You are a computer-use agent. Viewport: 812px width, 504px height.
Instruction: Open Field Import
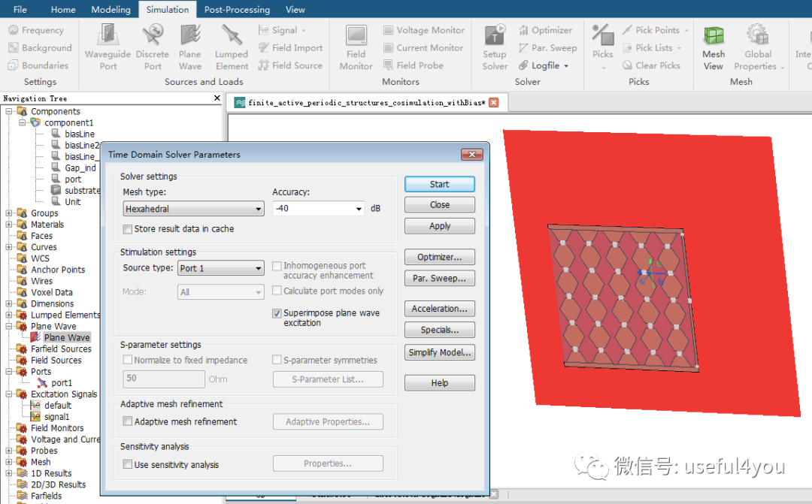(290, 47)
